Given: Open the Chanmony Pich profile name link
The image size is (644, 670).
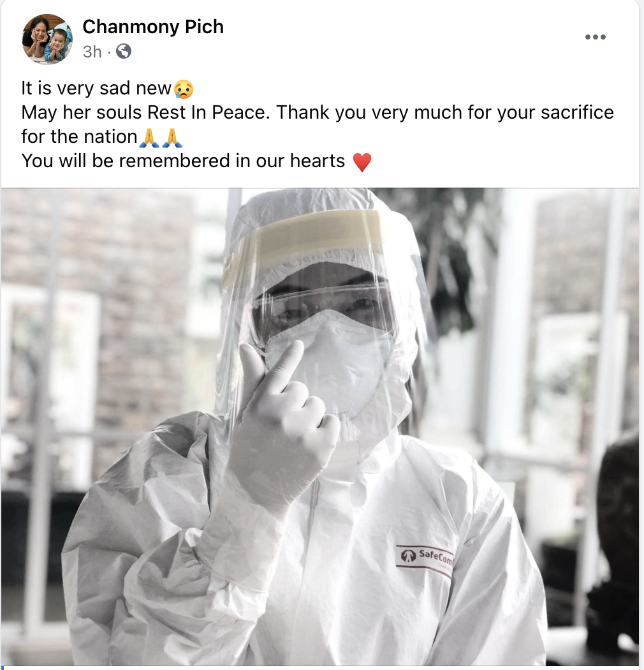Looking at the screenshot, I should point(153,27).
